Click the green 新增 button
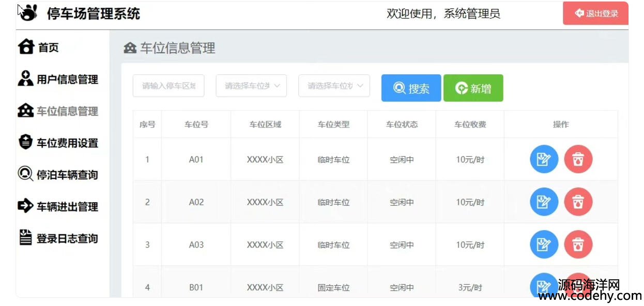 point(473,88)
